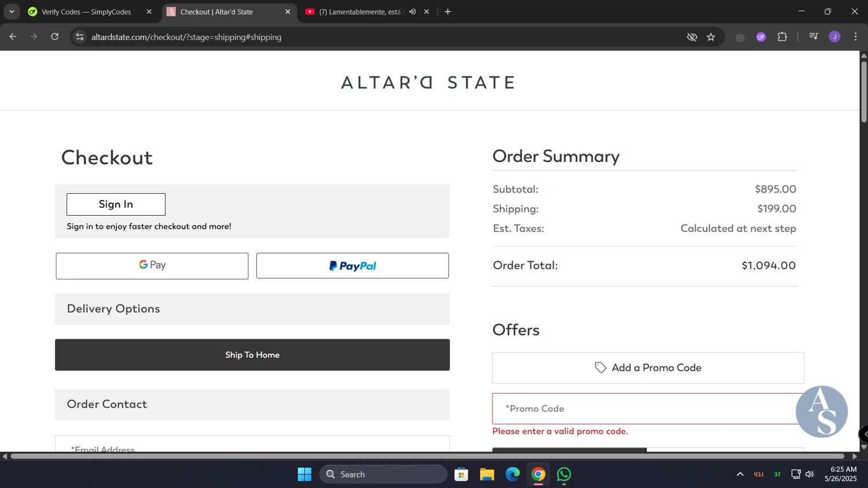Viewport: 868px width, 488px height.
Task: Go forward in browser history
Action: pyautogui.click(x=34, y=37)
